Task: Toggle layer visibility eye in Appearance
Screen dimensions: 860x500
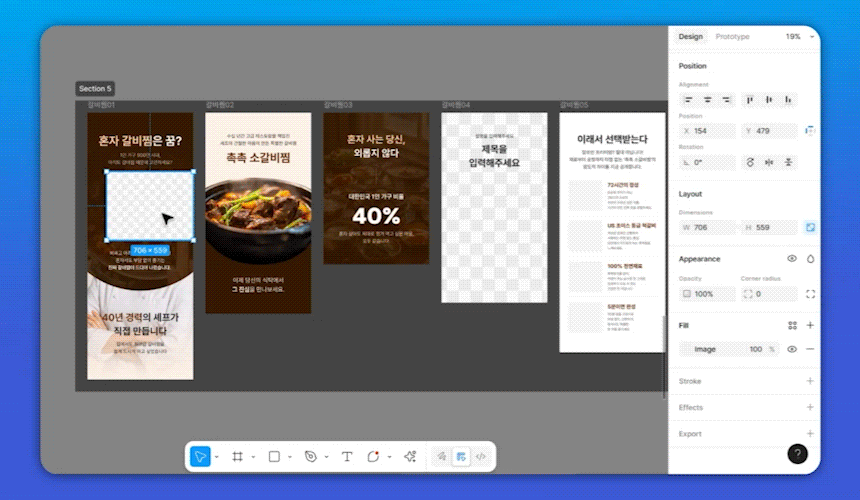Action: tap(792, 259)
